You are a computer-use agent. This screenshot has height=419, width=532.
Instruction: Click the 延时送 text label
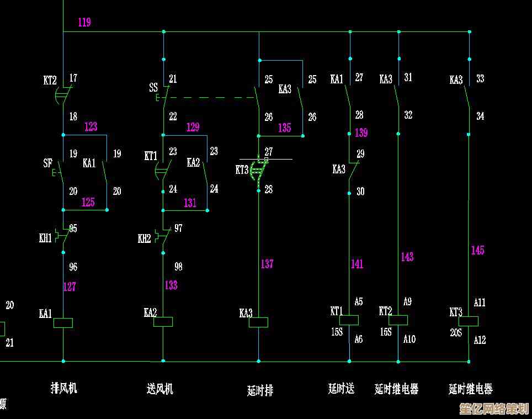click(341, 389)
